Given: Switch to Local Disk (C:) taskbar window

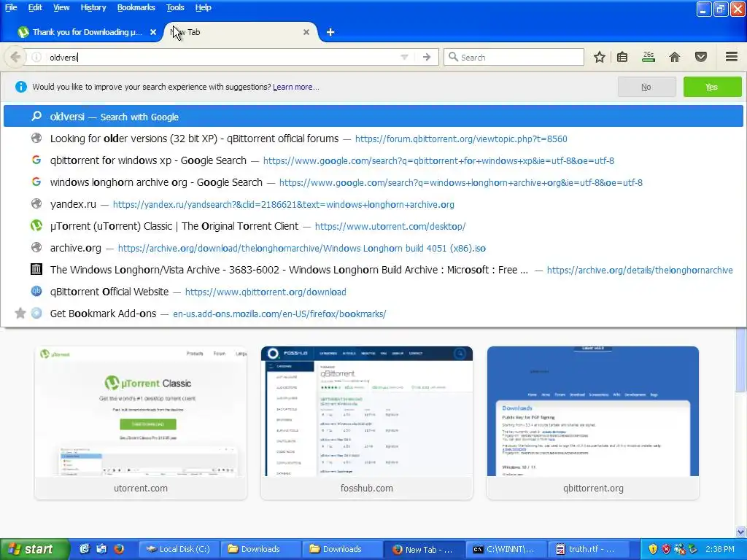Looking at the screenshot, I should [179, 549].
